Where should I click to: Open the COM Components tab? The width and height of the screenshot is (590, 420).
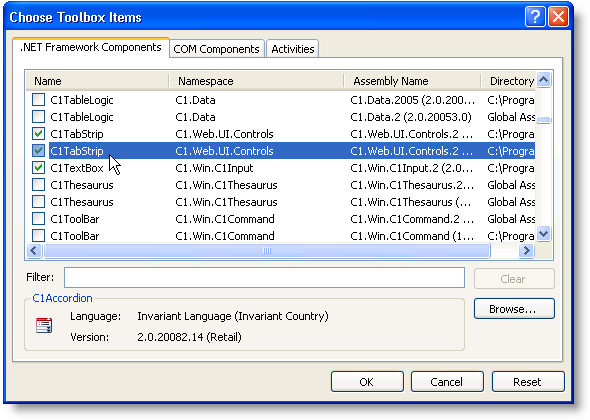pyautogui.click(x=216, y=49)
